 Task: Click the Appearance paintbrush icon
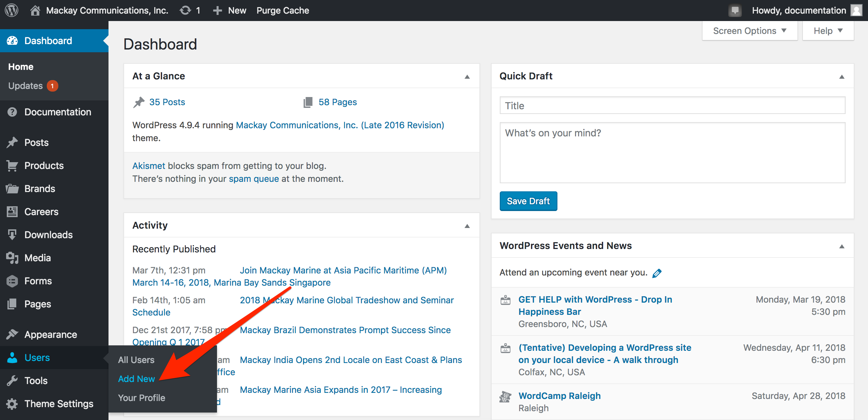click(12, 335)
